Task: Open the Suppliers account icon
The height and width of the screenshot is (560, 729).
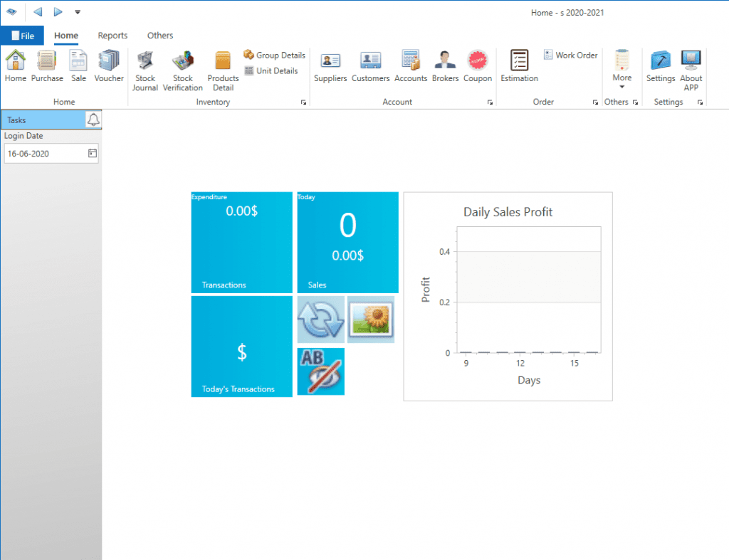Action: click(x=330, y=65)
